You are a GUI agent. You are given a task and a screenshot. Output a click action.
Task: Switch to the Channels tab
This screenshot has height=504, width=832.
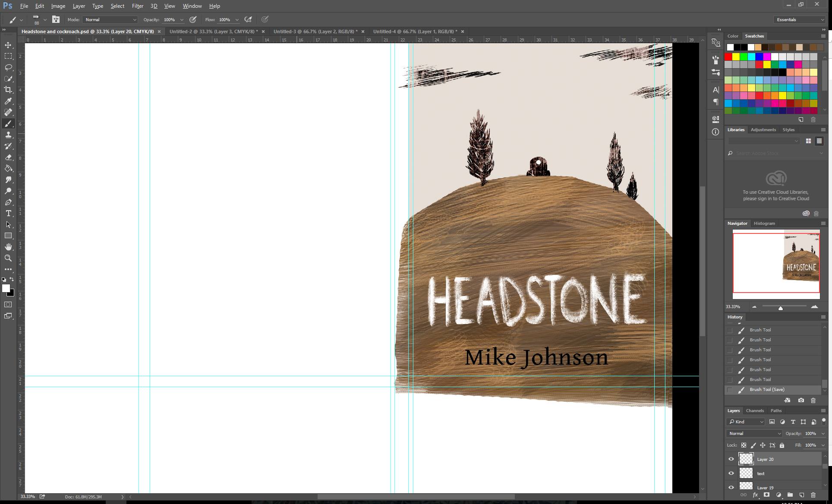(x=755, y=410)
